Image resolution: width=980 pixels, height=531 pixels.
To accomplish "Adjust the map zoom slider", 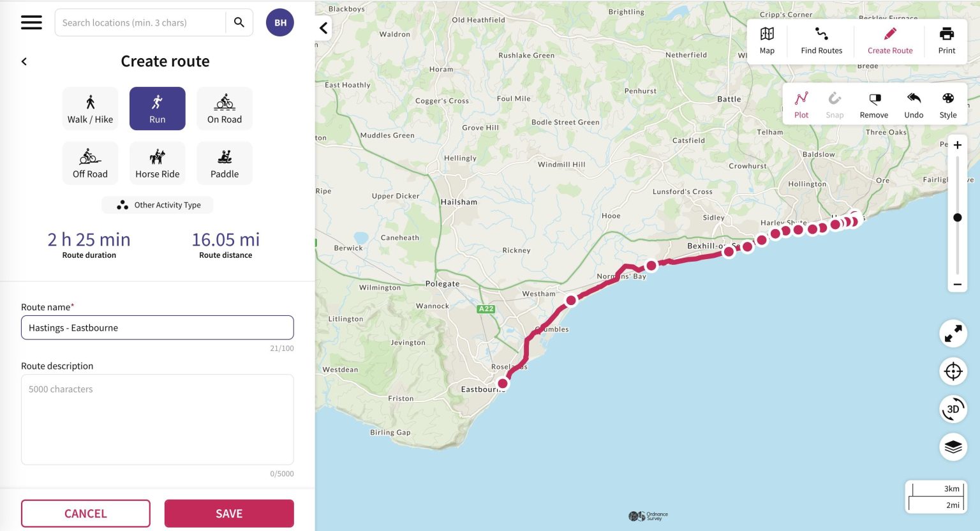I will tap(957, 217).
